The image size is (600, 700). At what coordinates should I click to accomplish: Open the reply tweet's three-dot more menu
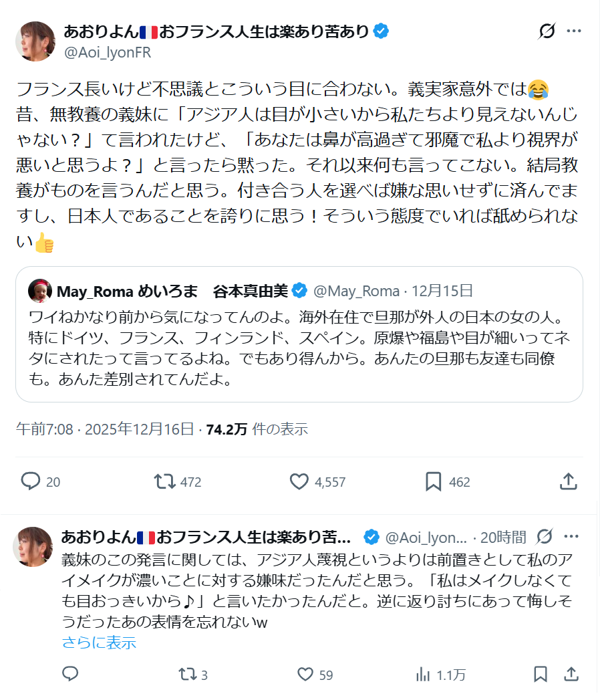(x=571, y=536)
